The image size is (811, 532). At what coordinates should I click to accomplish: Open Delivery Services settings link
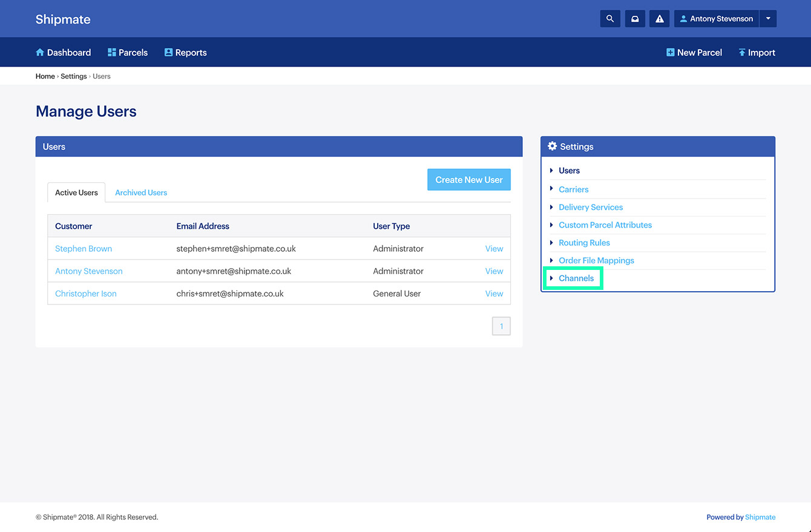(591, 207)
